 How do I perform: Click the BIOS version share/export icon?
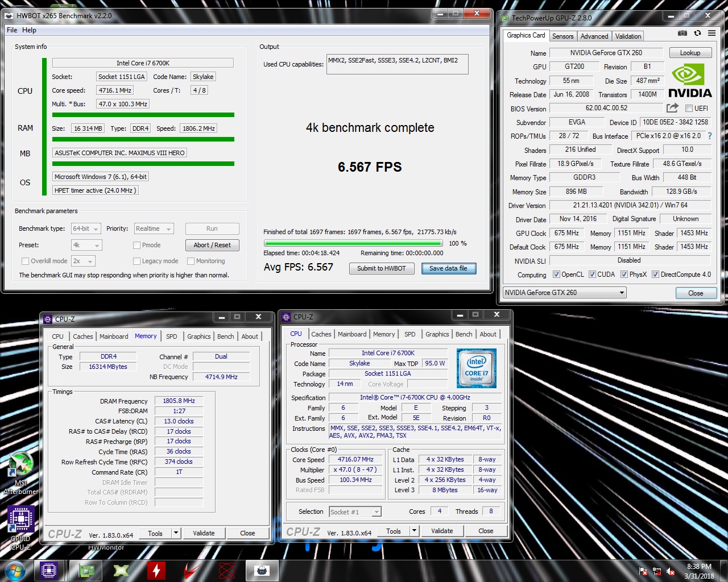point(672,108)
